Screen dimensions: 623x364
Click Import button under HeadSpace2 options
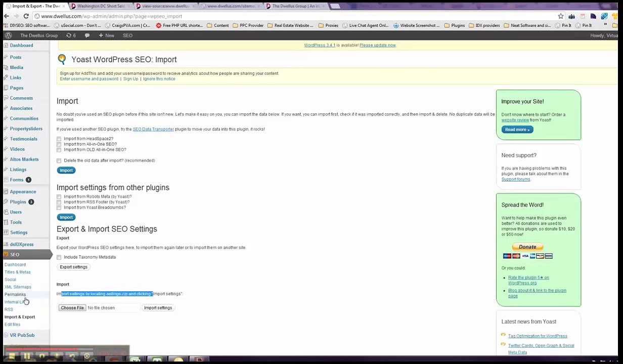pyautogui.click(x=66, y=170)
